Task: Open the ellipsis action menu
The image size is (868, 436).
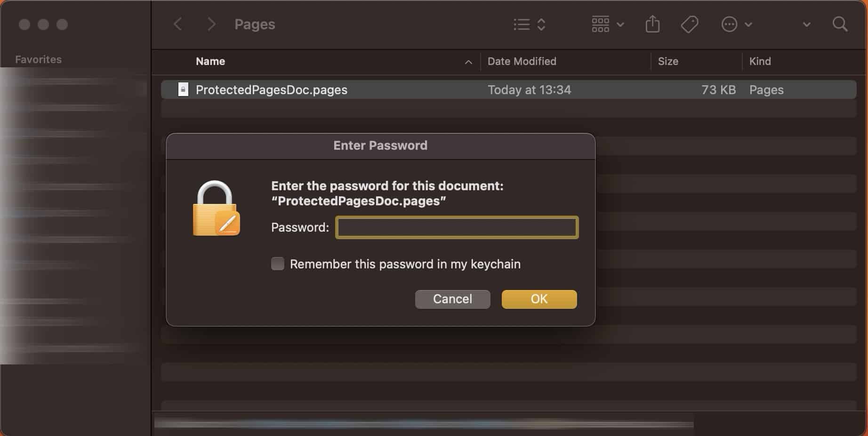Action: pos(737,24)
